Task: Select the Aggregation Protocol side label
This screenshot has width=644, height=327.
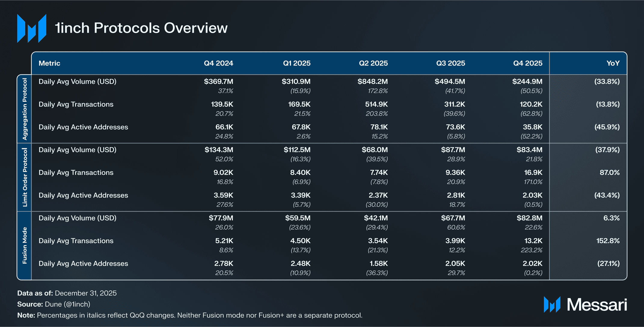Action: coord(25,109)
